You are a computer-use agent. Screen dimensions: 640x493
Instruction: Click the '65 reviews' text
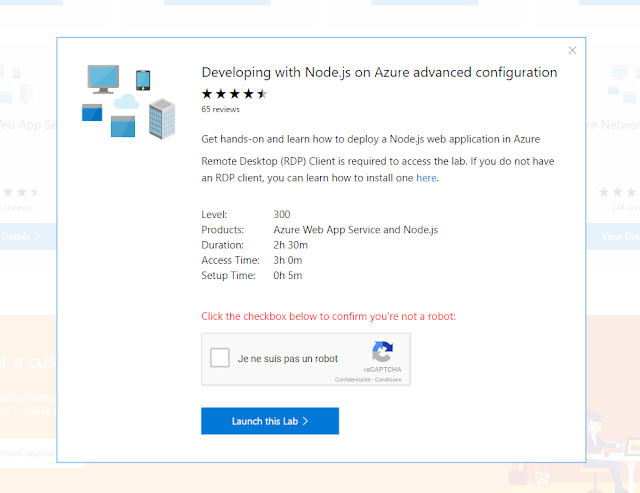point(220,109)
